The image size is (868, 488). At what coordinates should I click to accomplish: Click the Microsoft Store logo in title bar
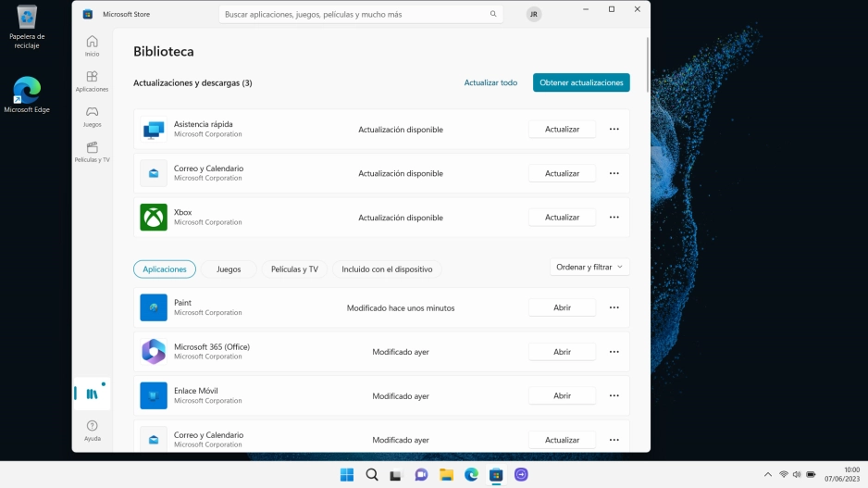click(88, 15)
